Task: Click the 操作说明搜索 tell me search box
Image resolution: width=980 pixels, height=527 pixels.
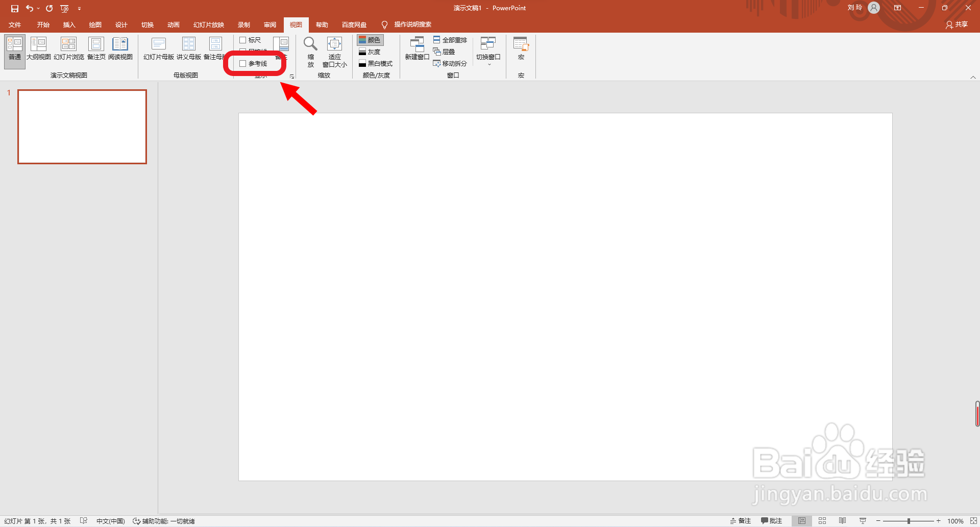Action: (x=407, y=24)
